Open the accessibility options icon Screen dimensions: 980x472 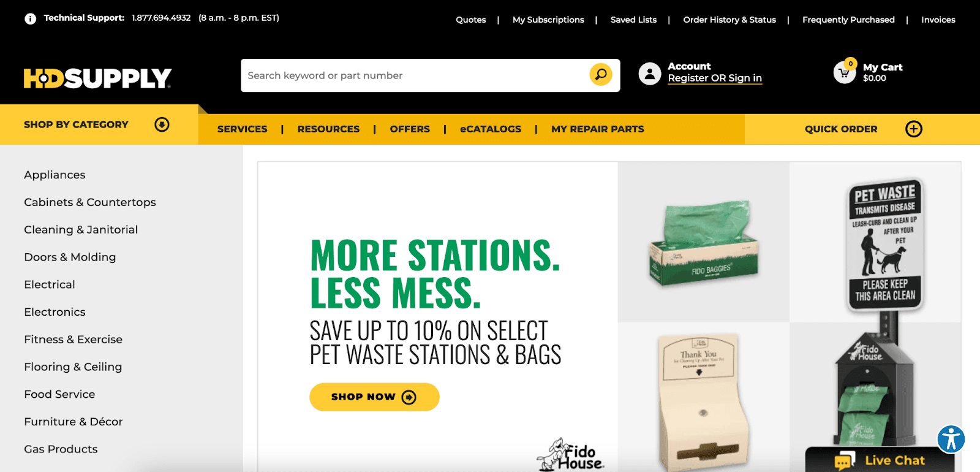[951, 439]
